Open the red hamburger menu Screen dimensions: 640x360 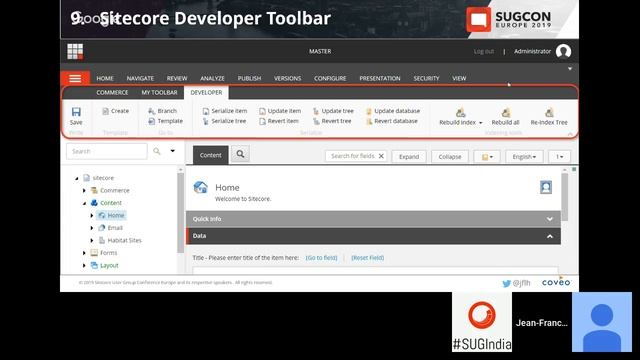tap(75, 78)
